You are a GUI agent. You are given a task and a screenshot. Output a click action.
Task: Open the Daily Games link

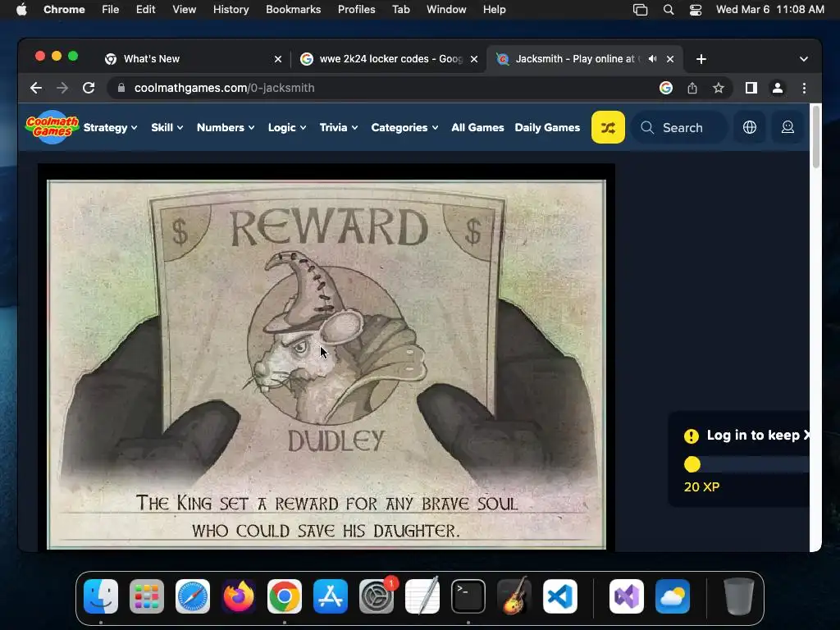(x=547, y=127)
